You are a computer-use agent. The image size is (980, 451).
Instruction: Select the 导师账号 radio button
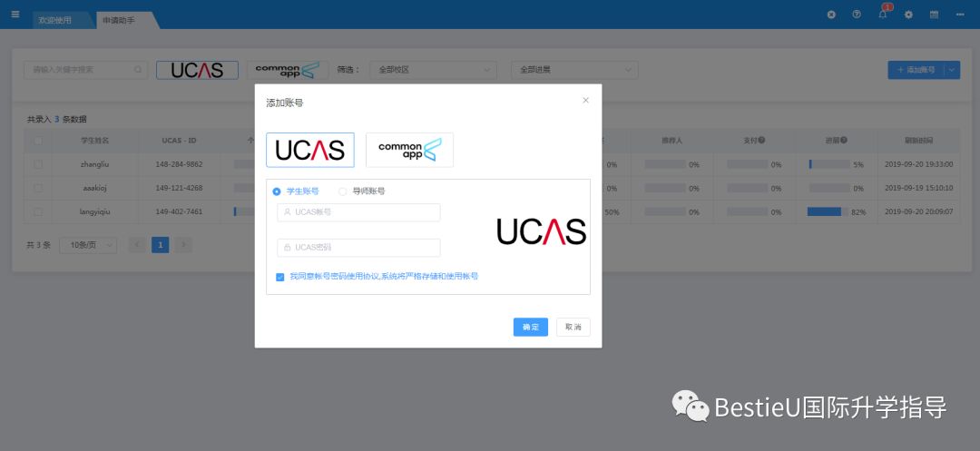342,191
